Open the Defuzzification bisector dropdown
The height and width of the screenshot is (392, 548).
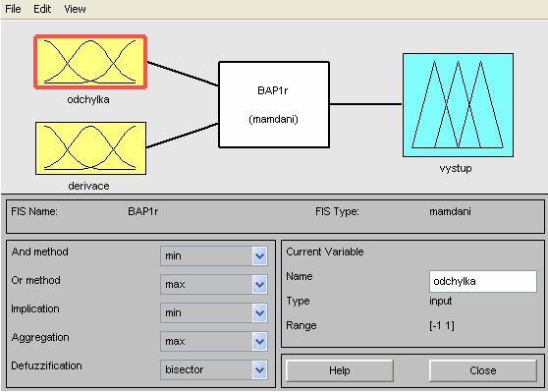point(214,369)
